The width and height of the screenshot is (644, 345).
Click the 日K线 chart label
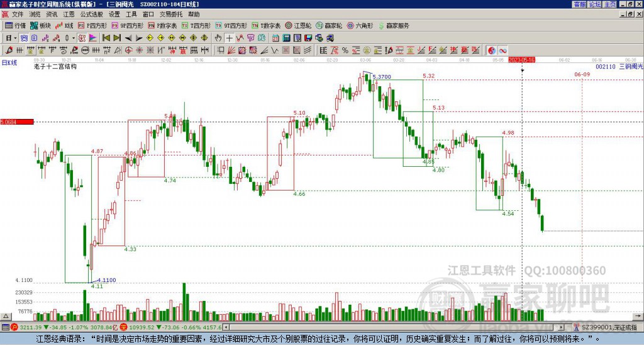[x=9, y=63]
